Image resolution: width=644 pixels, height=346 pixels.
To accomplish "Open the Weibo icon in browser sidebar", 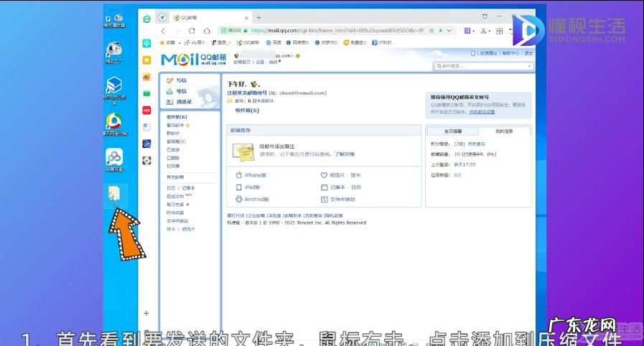I will 146,77.
